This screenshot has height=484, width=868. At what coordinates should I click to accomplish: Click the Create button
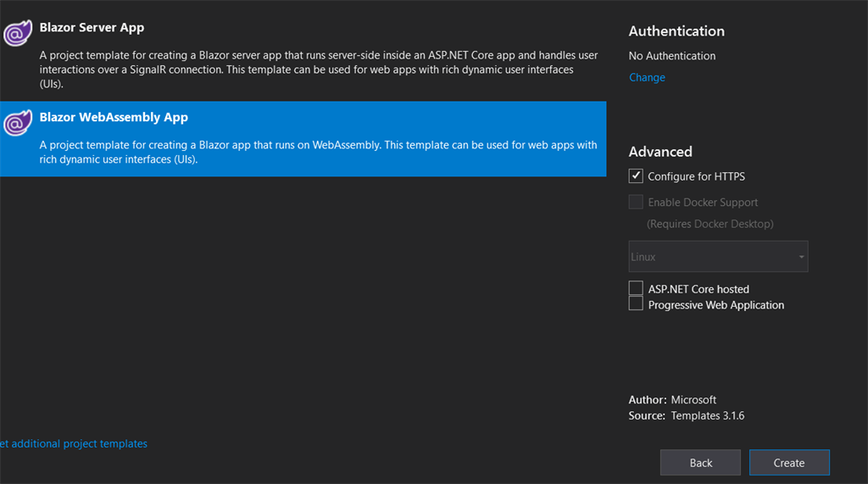pyautogui.click(x=789, y=463)
